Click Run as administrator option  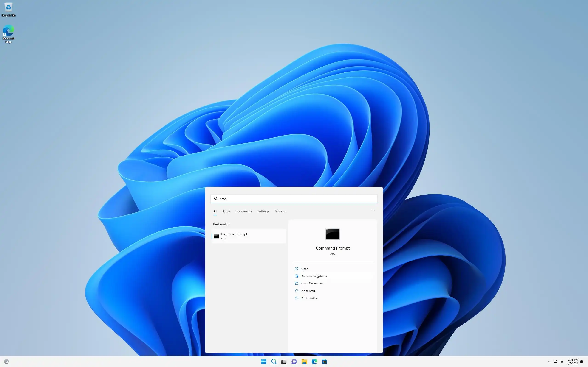click(x=314, y=276)
